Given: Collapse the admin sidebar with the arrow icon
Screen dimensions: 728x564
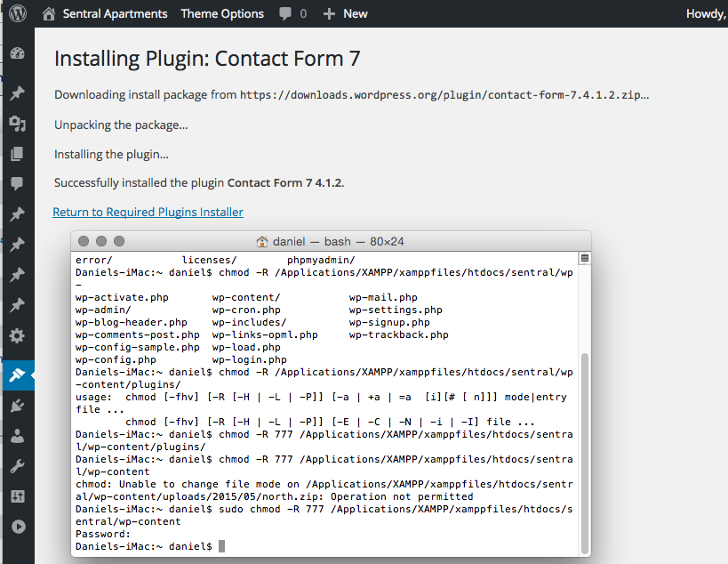Looking at the screenshot, I should (17, 527).
